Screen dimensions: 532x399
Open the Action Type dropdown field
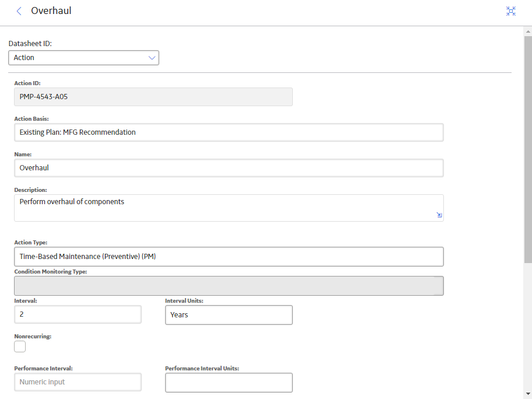coord(229,257)
